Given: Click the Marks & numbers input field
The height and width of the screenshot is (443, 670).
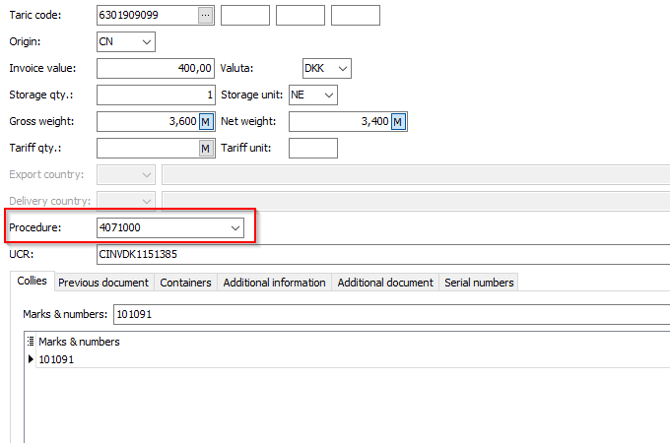Looking at the screenshot, I should click(390, 314).
